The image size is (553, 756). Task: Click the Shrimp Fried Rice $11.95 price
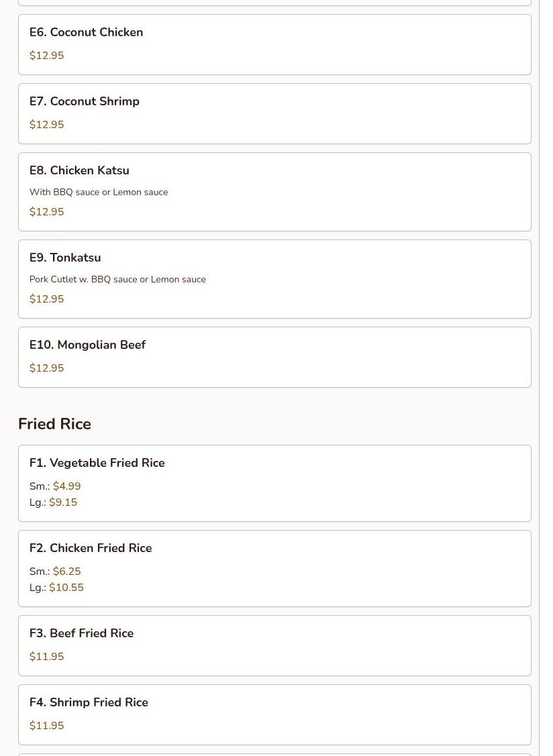point(47,726)
